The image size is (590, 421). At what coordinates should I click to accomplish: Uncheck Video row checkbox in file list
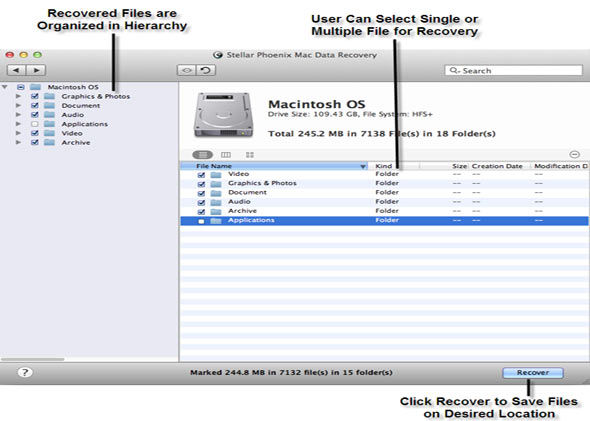click(201, 175)
